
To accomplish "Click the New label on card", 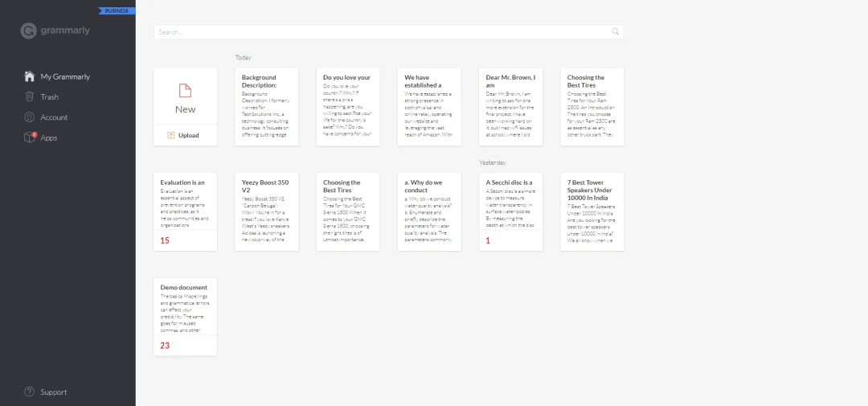I will click(186, 109).
